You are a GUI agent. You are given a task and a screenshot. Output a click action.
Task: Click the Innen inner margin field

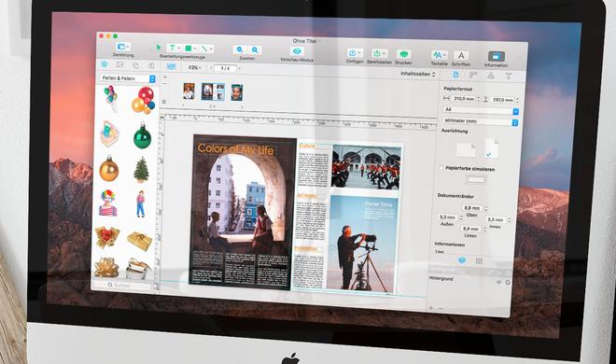[x=497, y=219]
